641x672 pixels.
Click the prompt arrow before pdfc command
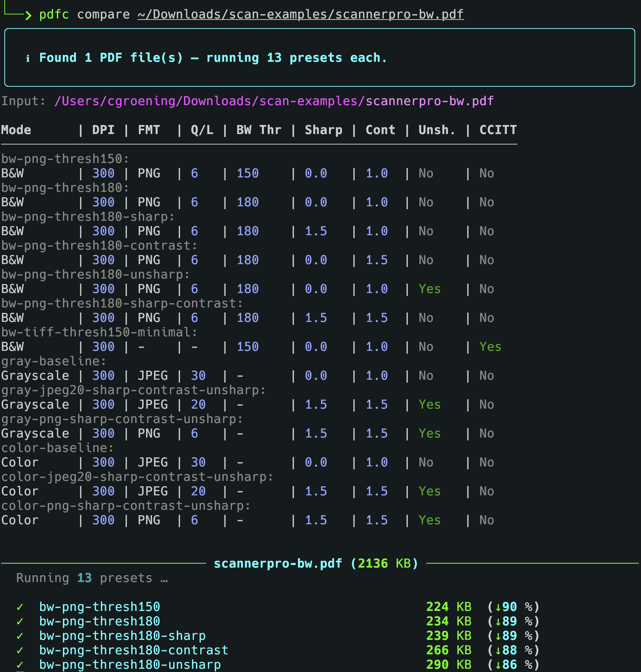(x=28, y=16)
